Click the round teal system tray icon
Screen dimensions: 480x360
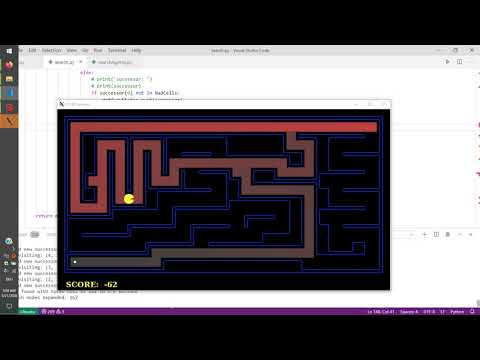(9, 241)
